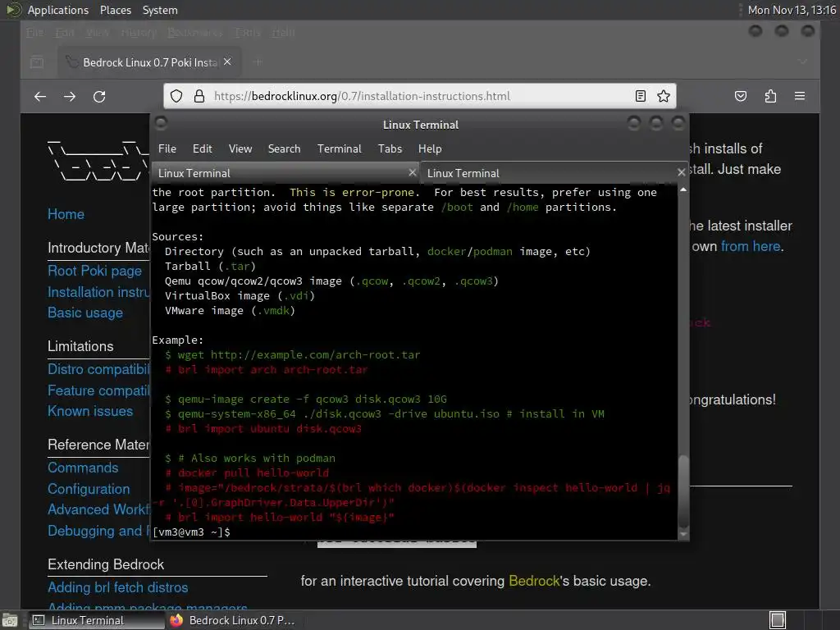Viewport: 840px width, 630px height.
Task: Click the terminal prompt [vm3@vm3 ~]$
Action: point(191,532)
